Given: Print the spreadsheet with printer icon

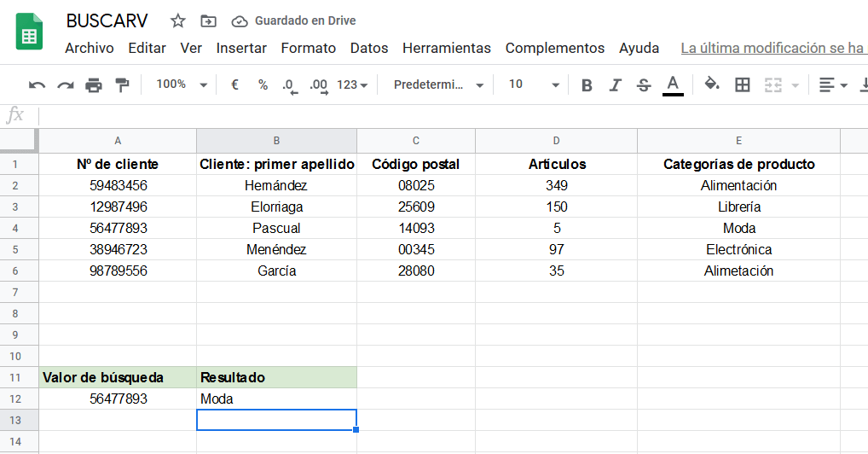Looking at the screenshot, I should click(x=94, y=84).
